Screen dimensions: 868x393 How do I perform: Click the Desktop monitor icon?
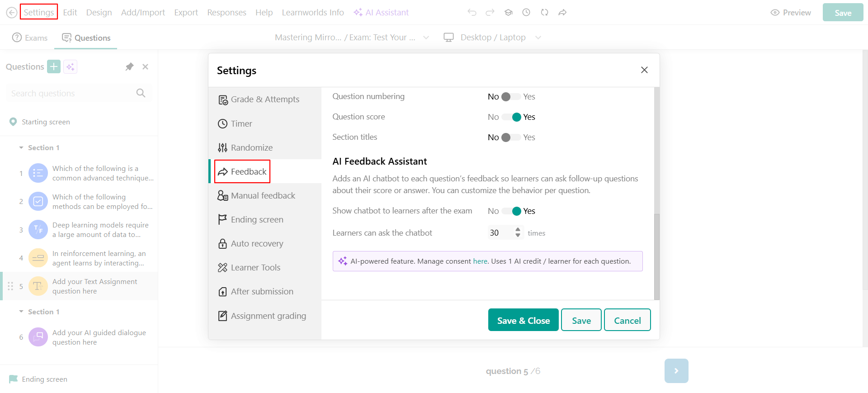tap(448, 38)
